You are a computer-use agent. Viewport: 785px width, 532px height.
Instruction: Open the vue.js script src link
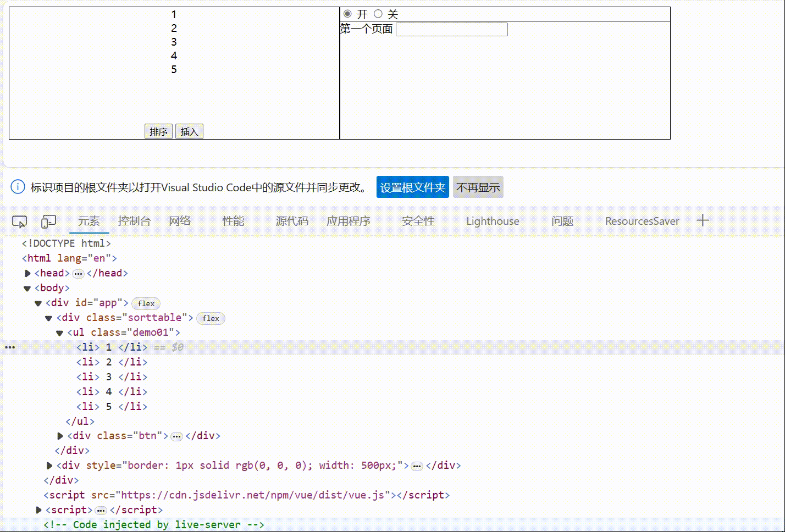coord(255,495)
